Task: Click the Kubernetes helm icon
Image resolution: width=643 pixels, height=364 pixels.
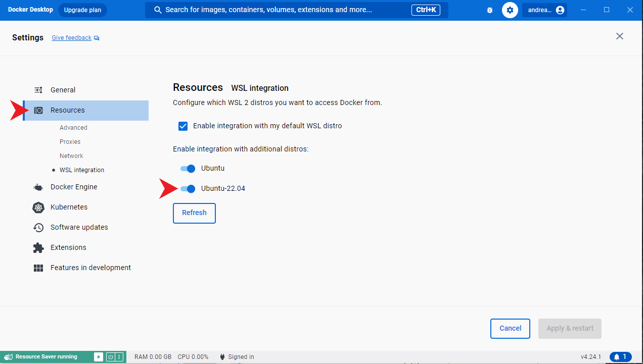Action: click(x=38, y=207)
